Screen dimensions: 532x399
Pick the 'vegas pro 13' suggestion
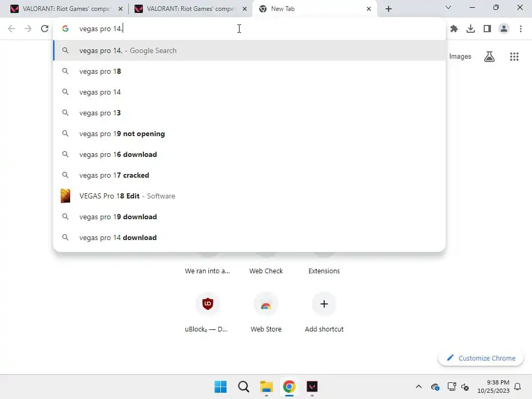249,113
